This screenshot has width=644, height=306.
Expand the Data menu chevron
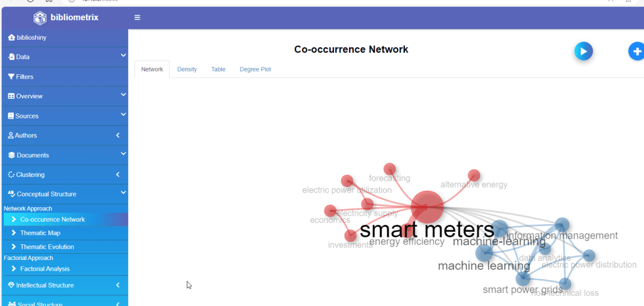(123, 56)
